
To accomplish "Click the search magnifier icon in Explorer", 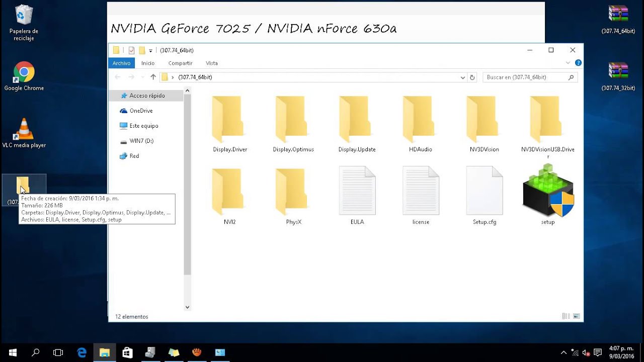I will click(571, 77).
